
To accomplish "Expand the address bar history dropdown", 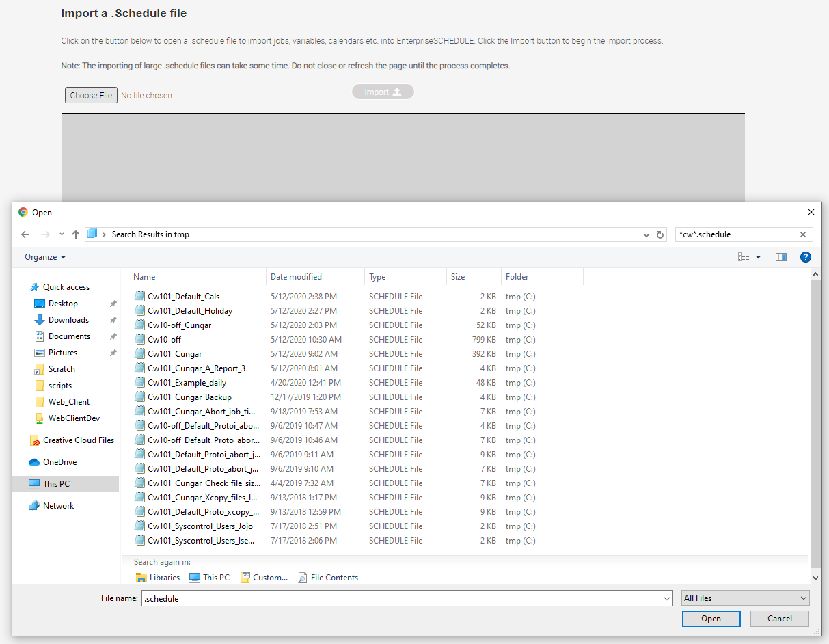I will pos(647,234).
